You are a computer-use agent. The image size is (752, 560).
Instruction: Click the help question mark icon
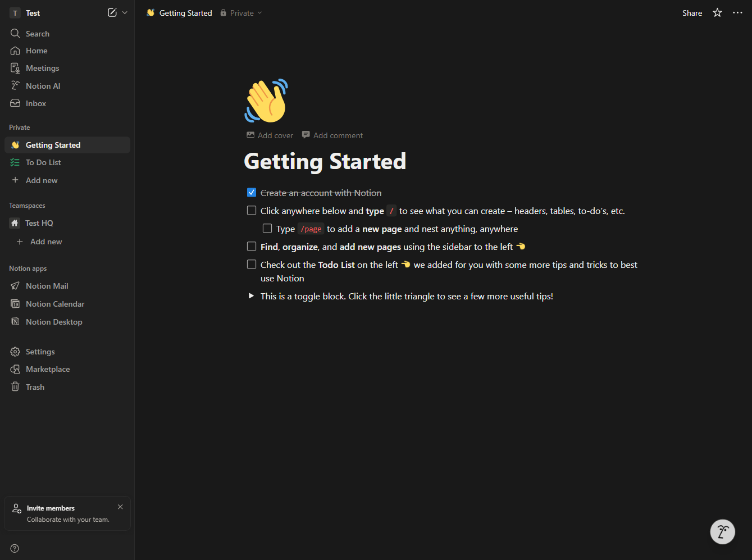tap(15, 548)
